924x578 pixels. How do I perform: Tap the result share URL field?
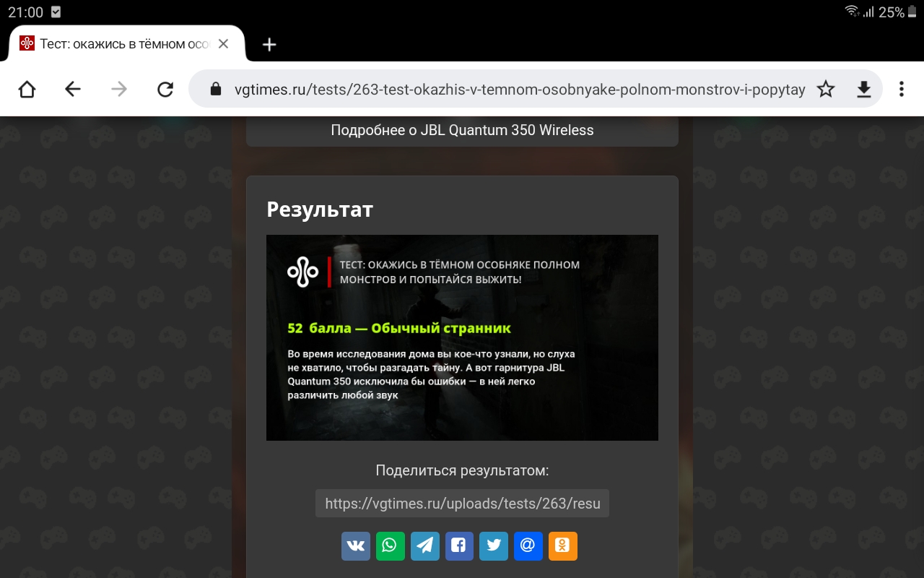pyautogui.click(x=462, y=504)
